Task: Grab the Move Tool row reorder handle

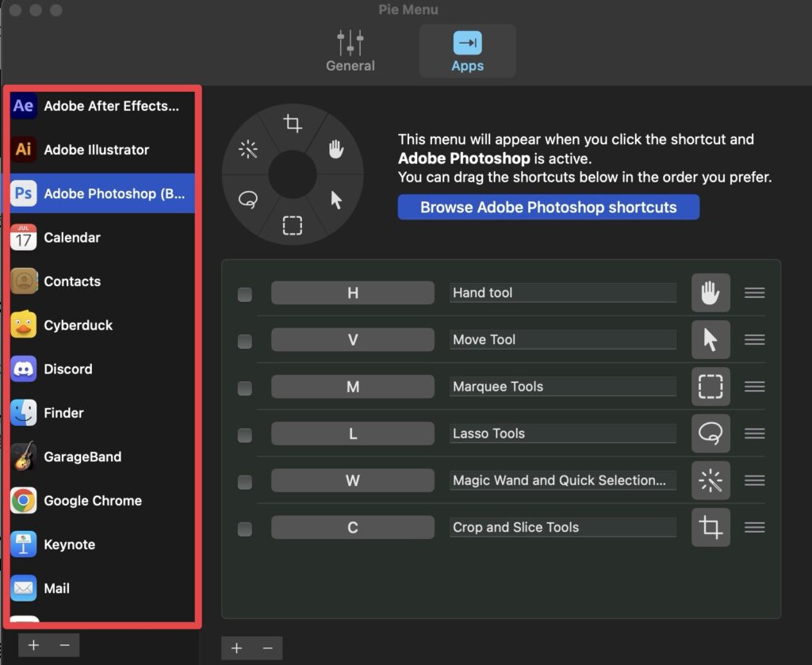Action: (x=755, y=339)
